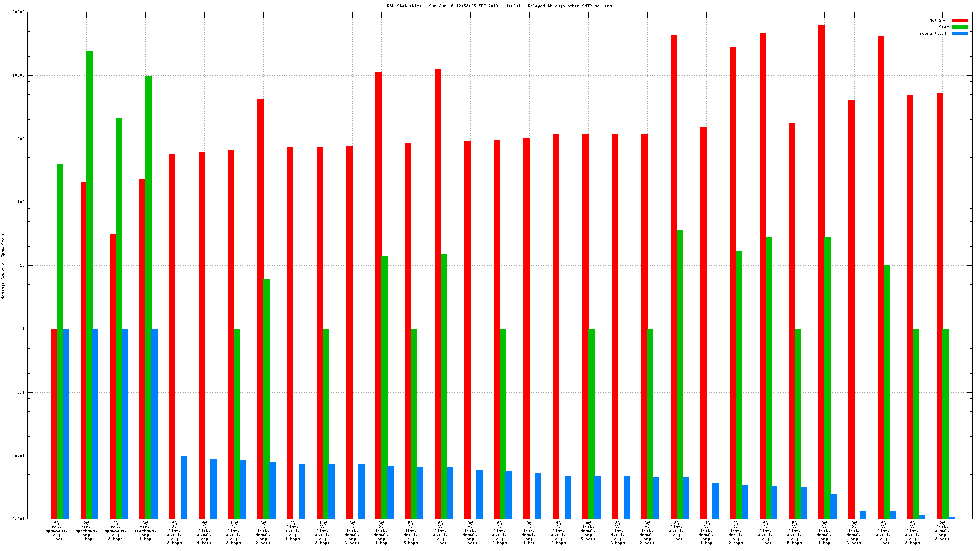Click the Not Spam legend text
This screenshot has height=551, width=980.
click(939, 20)
